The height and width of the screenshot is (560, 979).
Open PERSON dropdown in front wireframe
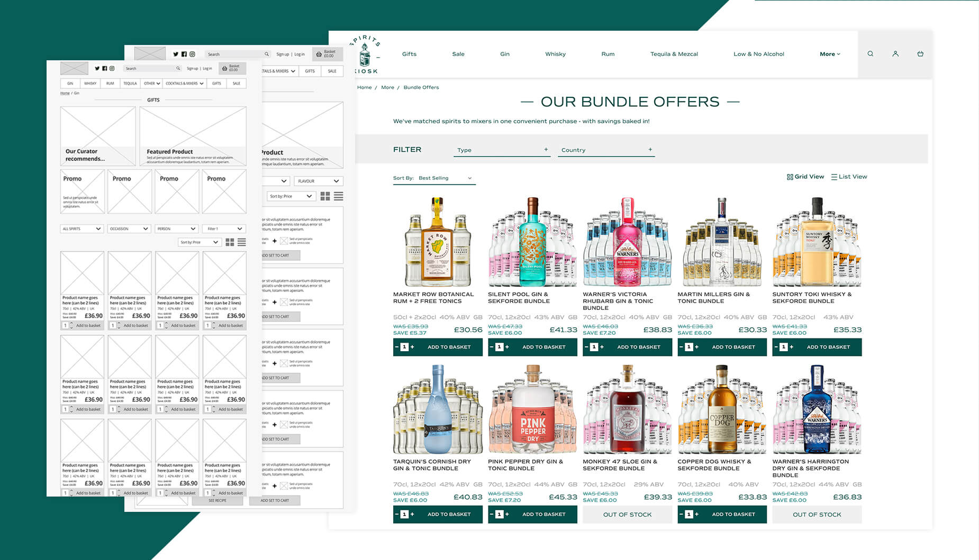coord(177,229)
